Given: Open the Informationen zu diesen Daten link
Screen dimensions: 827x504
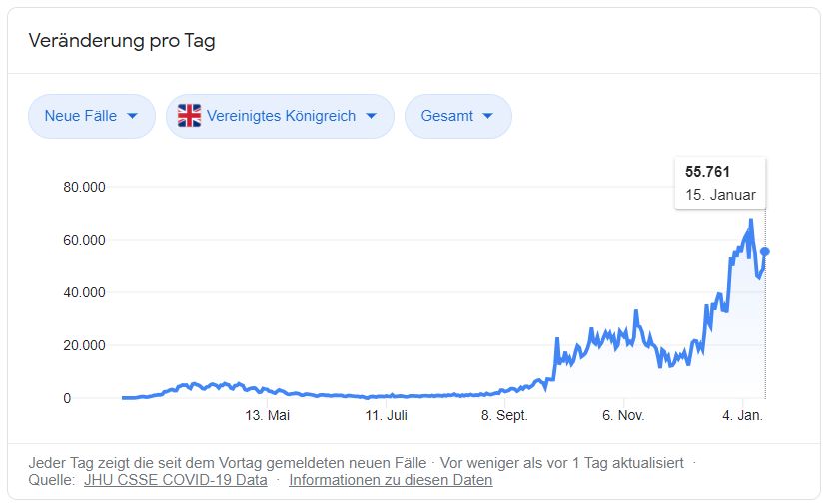Looking at the screenshot, I should [x=391, y=480].
